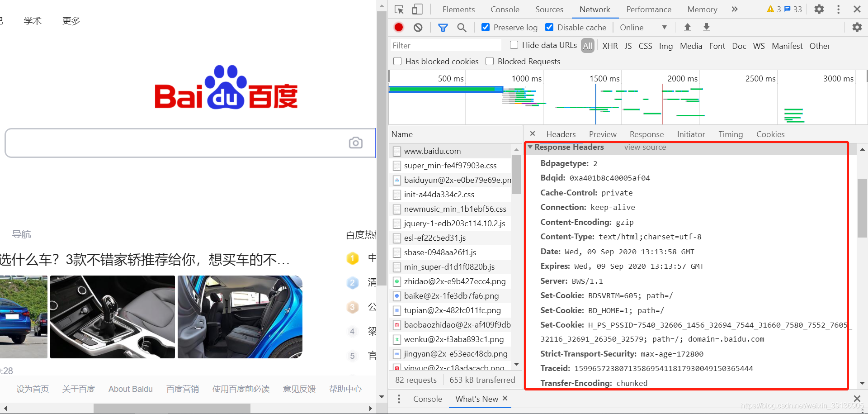The height and width of the screenshot is (414, 868).
Task: Click the camera image search icon
Action: (356, 143)
